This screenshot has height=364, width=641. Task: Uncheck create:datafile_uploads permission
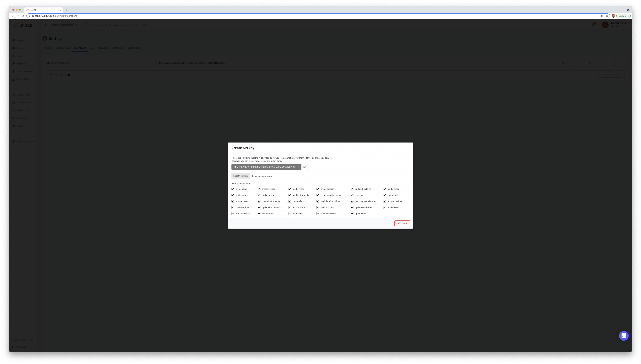pyautogui.click(x=318, y=195)
